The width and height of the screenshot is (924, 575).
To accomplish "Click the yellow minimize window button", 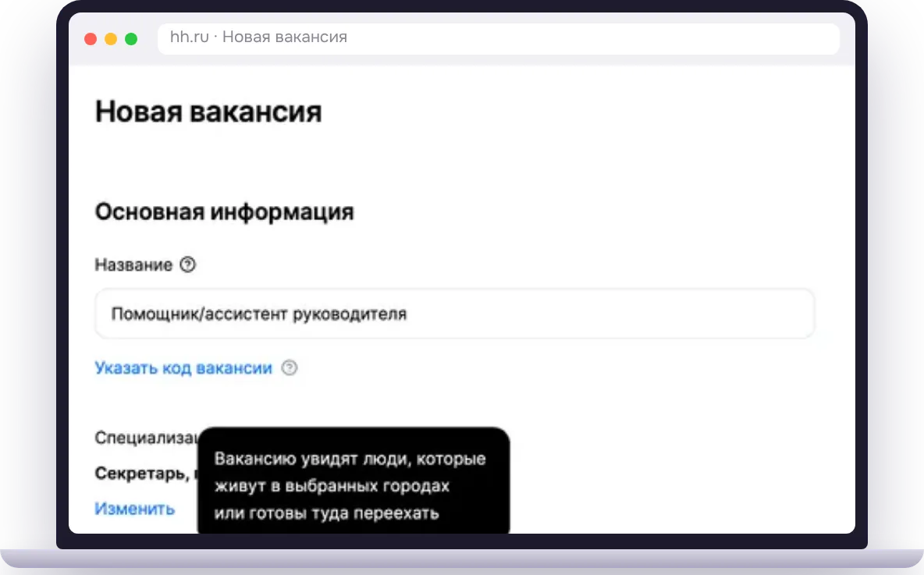I will tap(111, 39).
